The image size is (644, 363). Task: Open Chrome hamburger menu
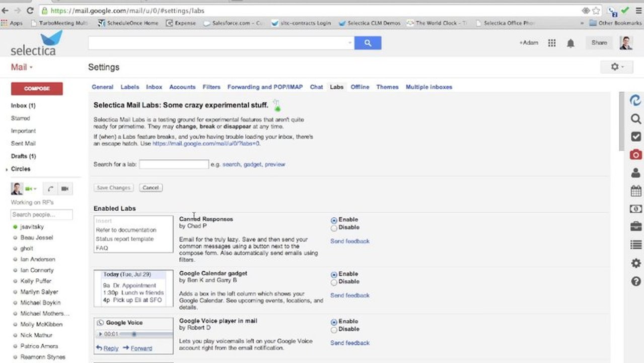638,10
